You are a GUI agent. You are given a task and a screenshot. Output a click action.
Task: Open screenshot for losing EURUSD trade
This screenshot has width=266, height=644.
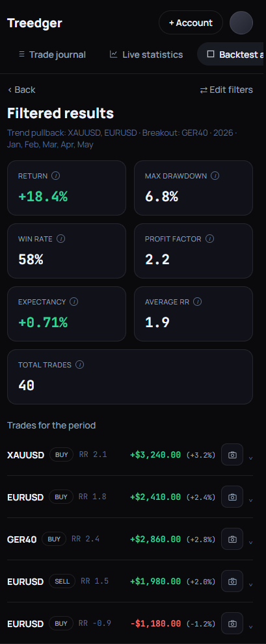point(232,623)
